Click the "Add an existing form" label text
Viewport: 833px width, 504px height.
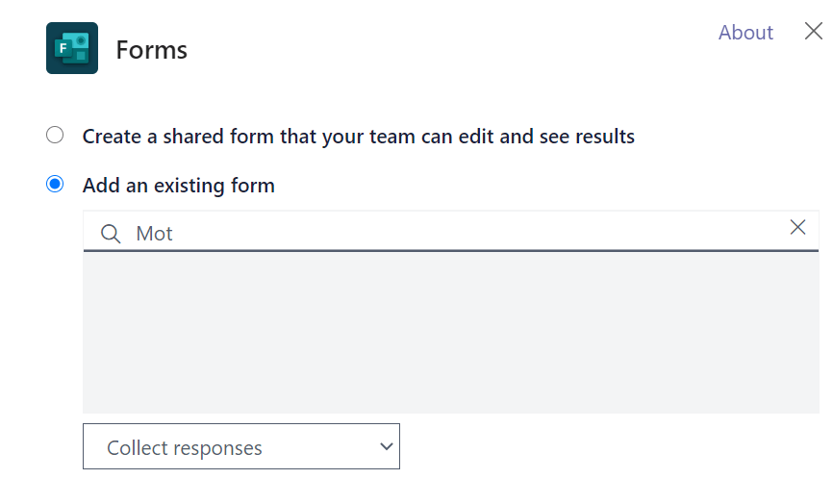(x=179, y=186)
